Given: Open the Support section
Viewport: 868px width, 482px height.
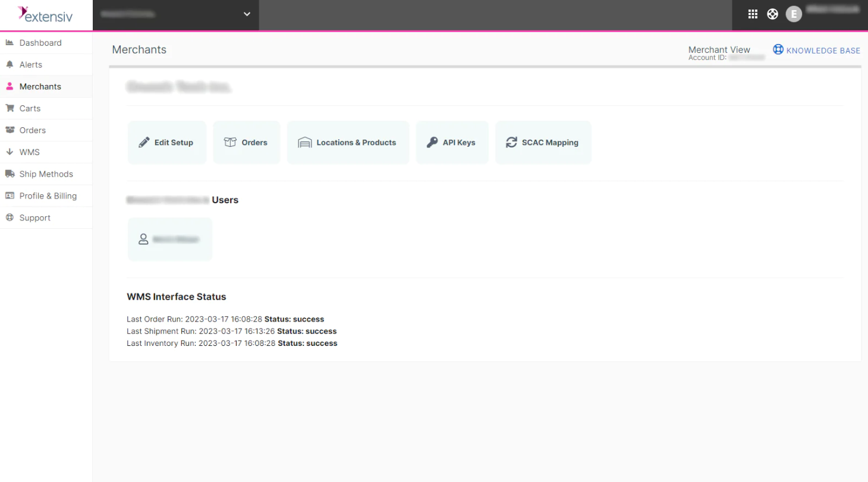Looking at the screenshot, I should coord(34,218).
